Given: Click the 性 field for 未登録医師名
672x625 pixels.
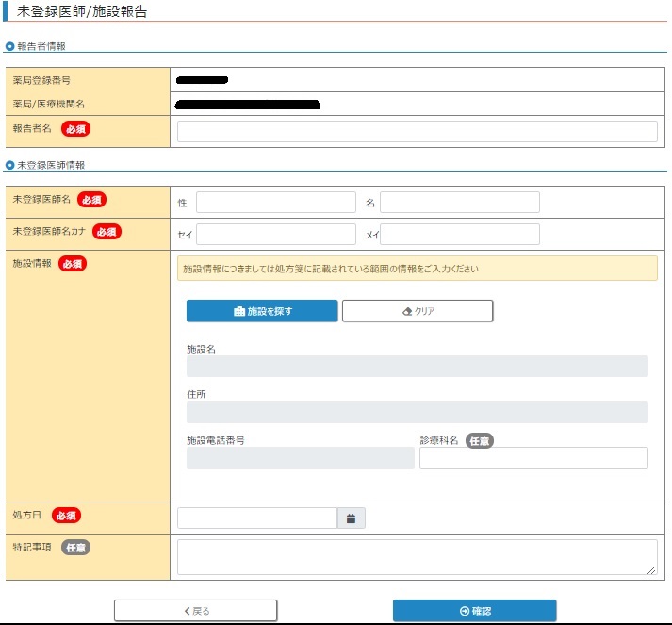Looking at the screenshot, I should click(x=275, y=203).
